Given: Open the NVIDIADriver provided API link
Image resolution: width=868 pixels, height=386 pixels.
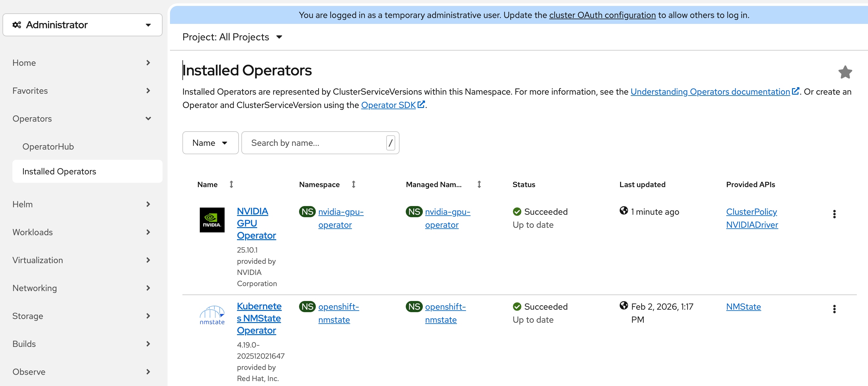Looking at the screenshot, I should tap(752, 225).
